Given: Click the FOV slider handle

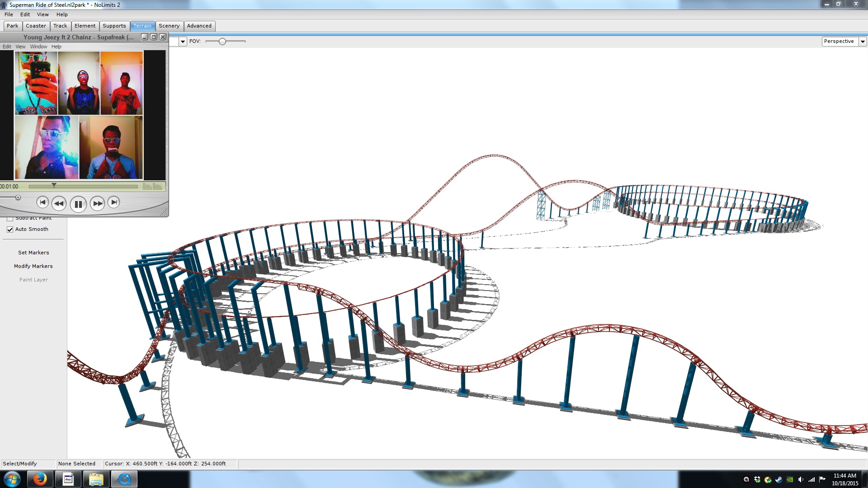Looking at the screenshot, I should (x=222, y=42).
